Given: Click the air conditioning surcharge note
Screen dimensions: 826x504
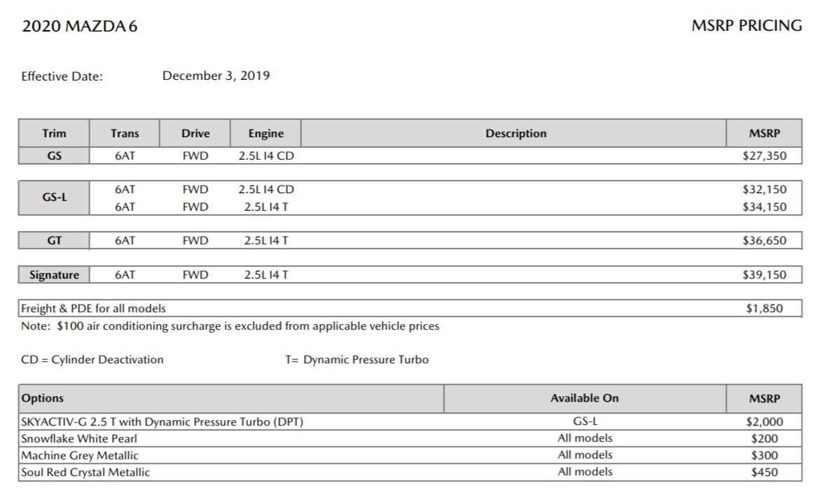Looking at the screenshot, I should click(x=230, y=326).
